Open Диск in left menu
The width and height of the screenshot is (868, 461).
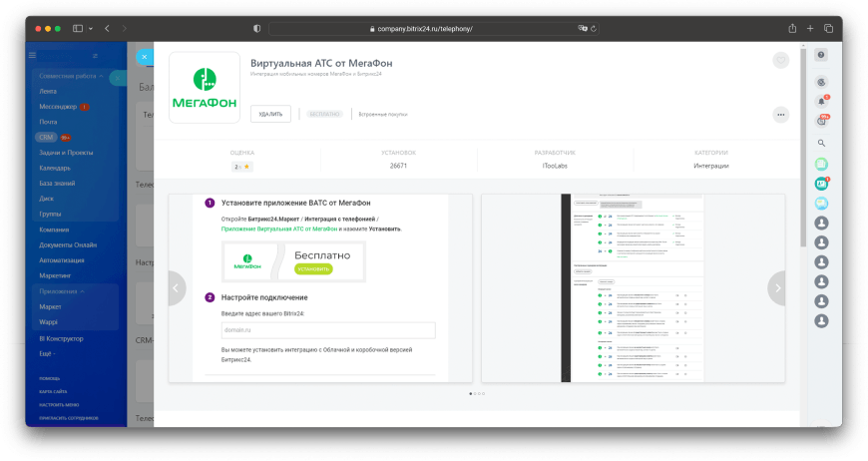point(47,199)
